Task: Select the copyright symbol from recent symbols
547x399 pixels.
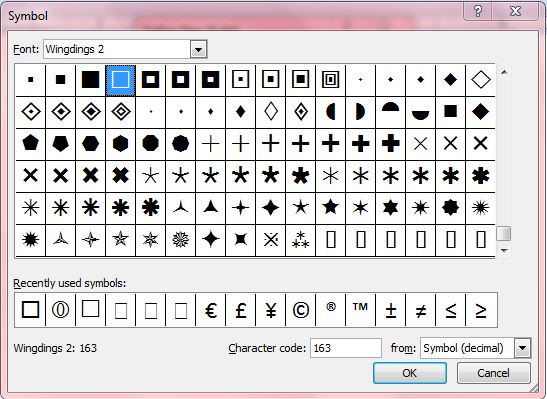Action: [x=300, y=310]
